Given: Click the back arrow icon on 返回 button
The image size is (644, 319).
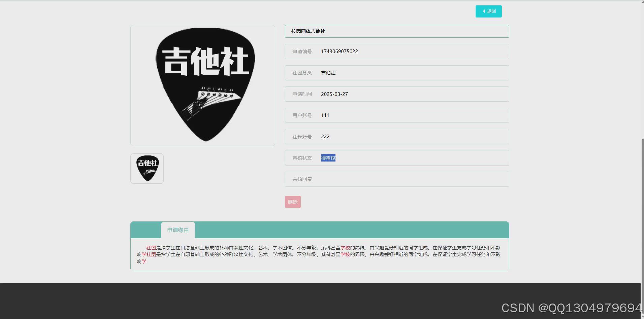Looking at the screenshot, I should click(483, 11).
